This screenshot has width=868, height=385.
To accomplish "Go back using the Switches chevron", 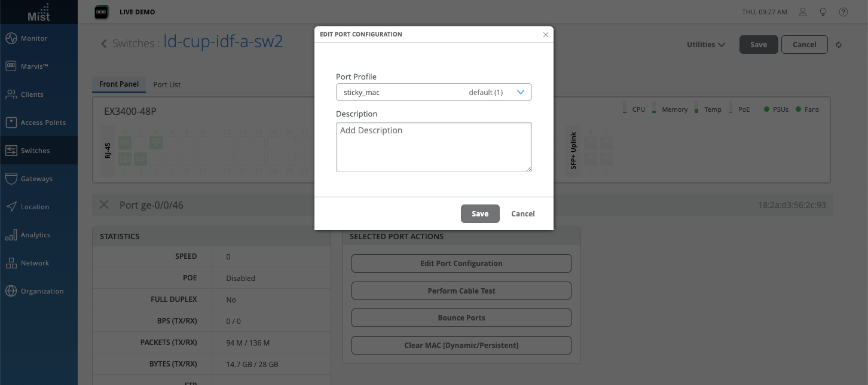I will click(x=104, y=44).
